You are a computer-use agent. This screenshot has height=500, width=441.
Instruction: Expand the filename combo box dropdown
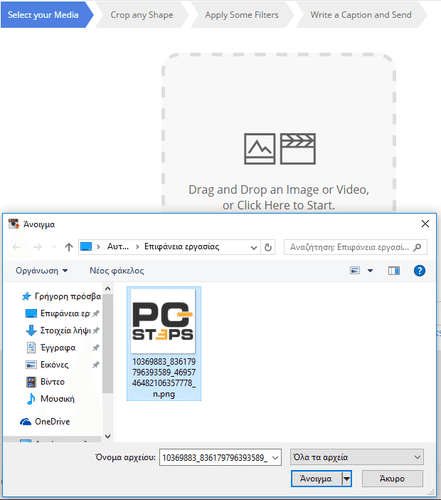(275, 458)
